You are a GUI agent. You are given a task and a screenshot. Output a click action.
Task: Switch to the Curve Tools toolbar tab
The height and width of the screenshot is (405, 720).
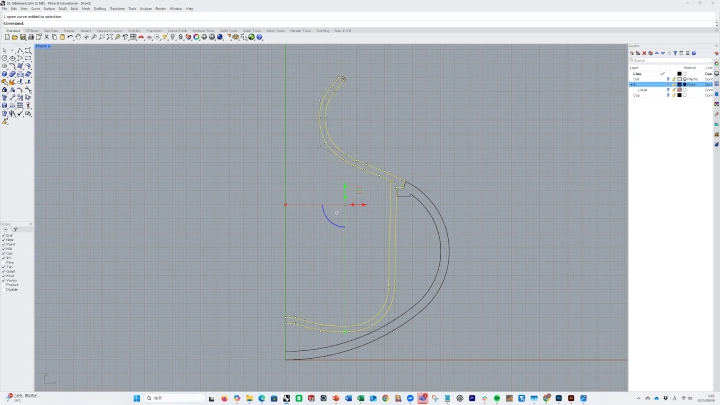tap(177, 31)
